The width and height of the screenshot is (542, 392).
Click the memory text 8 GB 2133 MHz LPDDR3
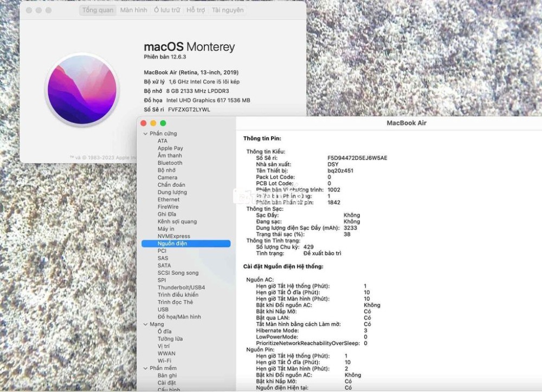click(198, 91)
